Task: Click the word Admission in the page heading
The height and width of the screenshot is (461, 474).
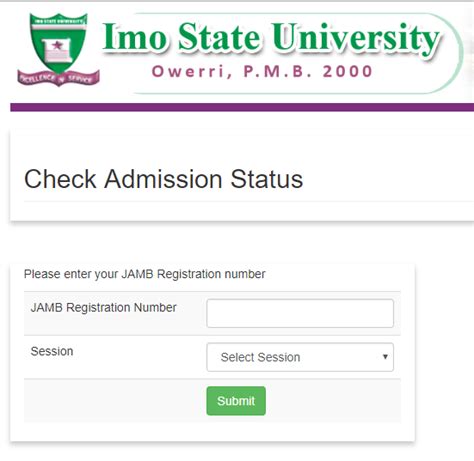Action: (x=163, y=179)
